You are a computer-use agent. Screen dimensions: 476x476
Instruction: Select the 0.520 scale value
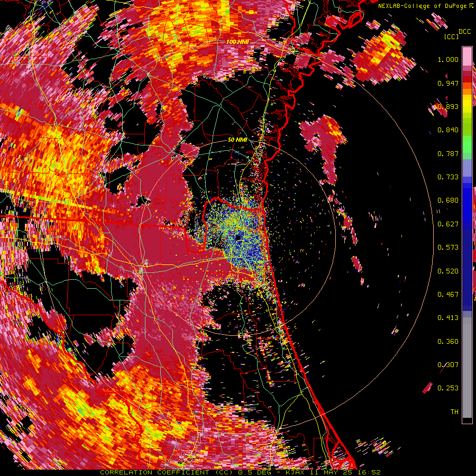tap(448, 271)
